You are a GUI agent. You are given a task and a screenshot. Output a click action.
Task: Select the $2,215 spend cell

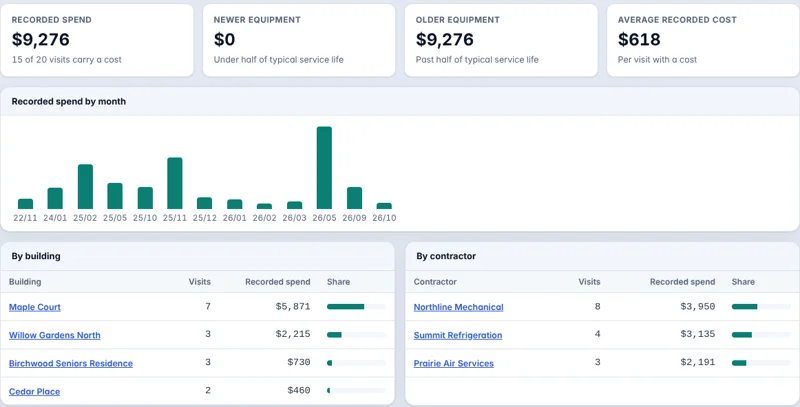[293, 335]
